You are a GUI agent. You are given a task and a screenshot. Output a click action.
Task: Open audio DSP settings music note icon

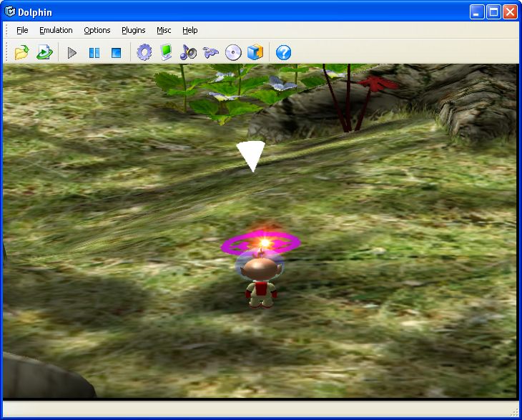[x=188, y=53]
